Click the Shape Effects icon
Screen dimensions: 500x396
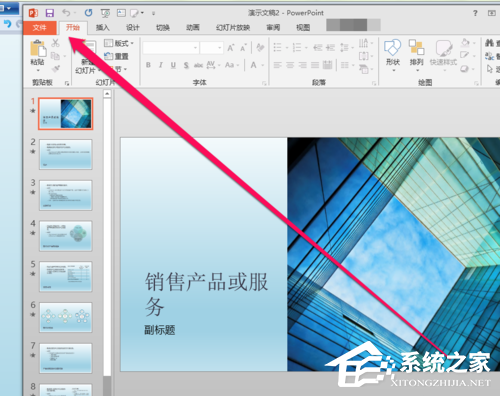tap(464, 69)
